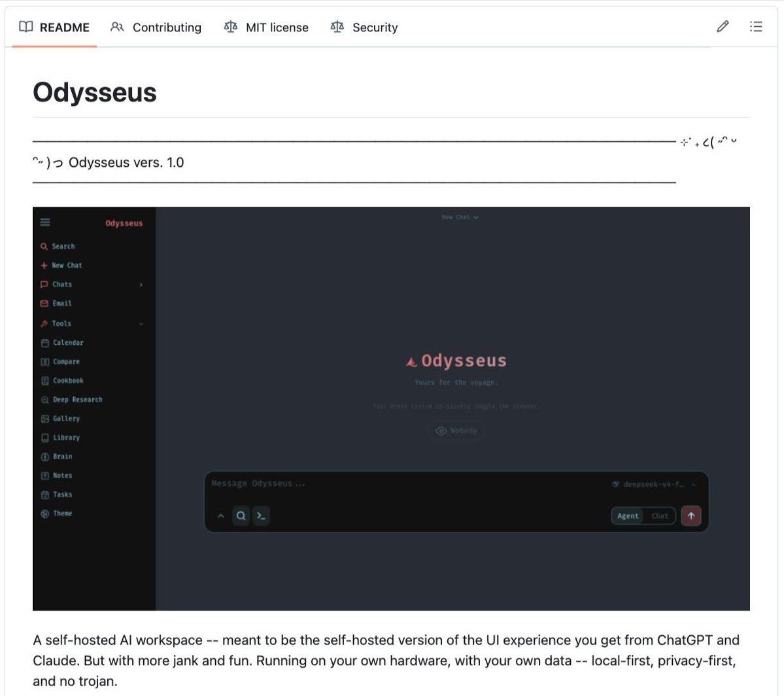Click the Odysseus vers. 1.0 text

126,163
